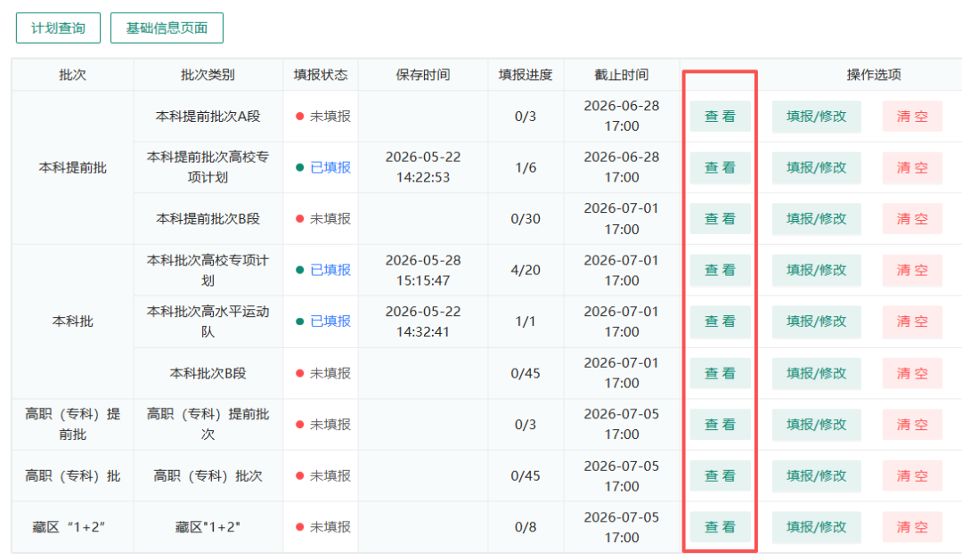Select the 本科批 batch cell
The height and width of the screenshot is (560, 962).
click(72, 321)
